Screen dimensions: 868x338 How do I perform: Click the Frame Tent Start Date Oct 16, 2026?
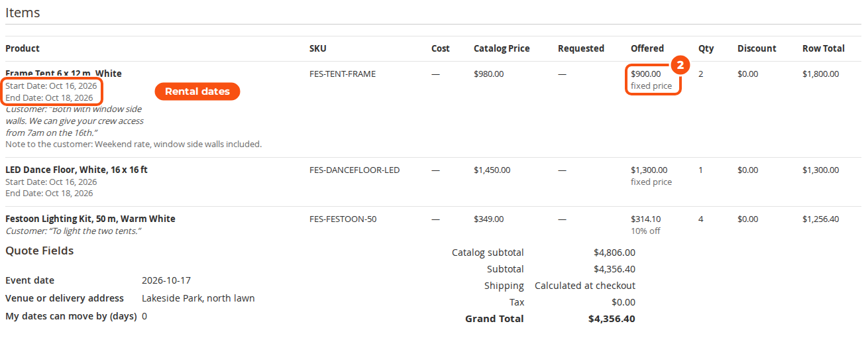point(51,85)
